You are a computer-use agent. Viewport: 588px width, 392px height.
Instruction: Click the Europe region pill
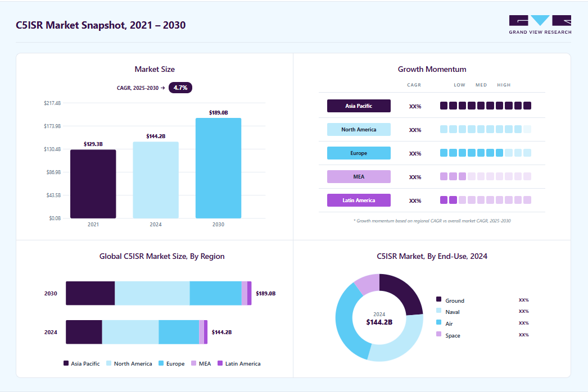pos(359,153)
